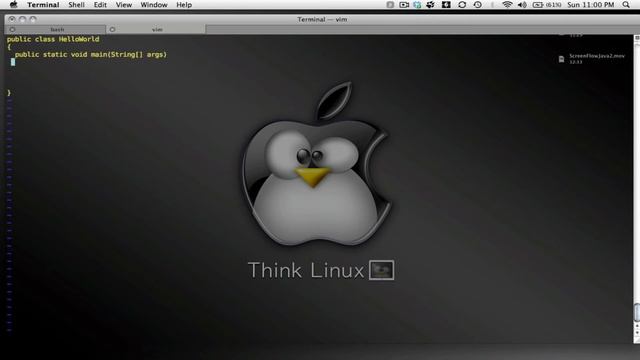Click the sync arrows menu bar icon

tap(462, 5)
